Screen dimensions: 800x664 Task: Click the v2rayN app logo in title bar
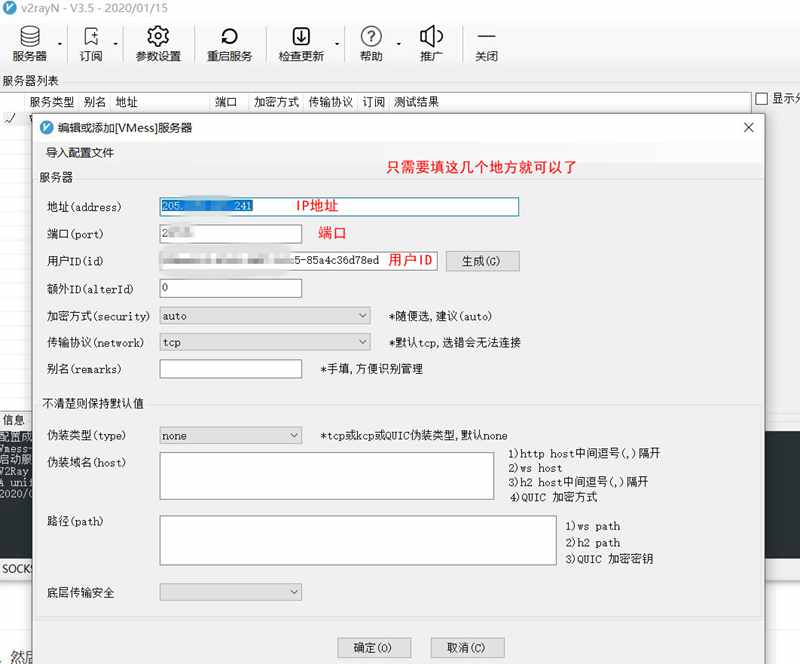(x=10, y=8)
